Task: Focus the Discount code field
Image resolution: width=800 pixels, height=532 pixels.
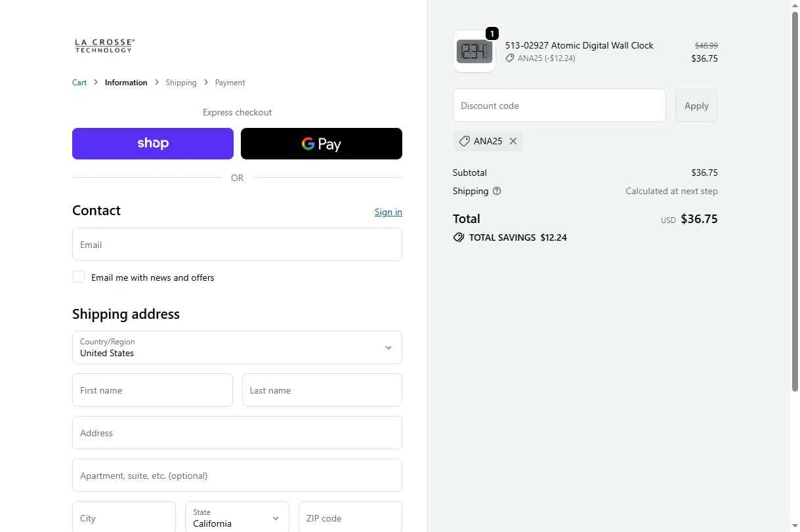Action: [x=559, y=106]
